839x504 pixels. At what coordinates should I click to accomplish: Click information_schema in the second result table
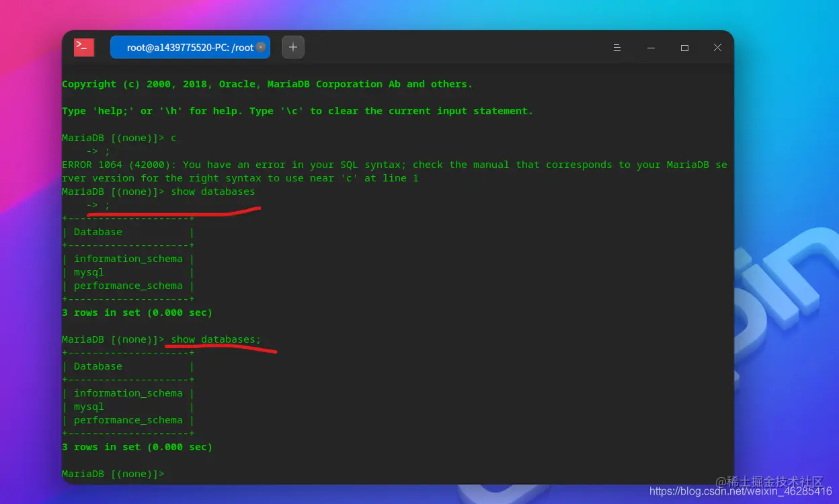128,393
